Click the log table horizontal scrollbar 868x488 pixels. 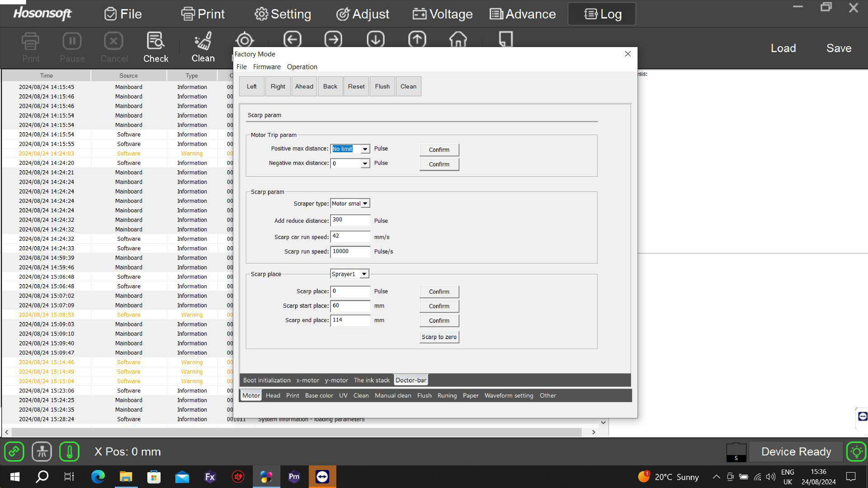pyautogui.click(x=296, y=432)
